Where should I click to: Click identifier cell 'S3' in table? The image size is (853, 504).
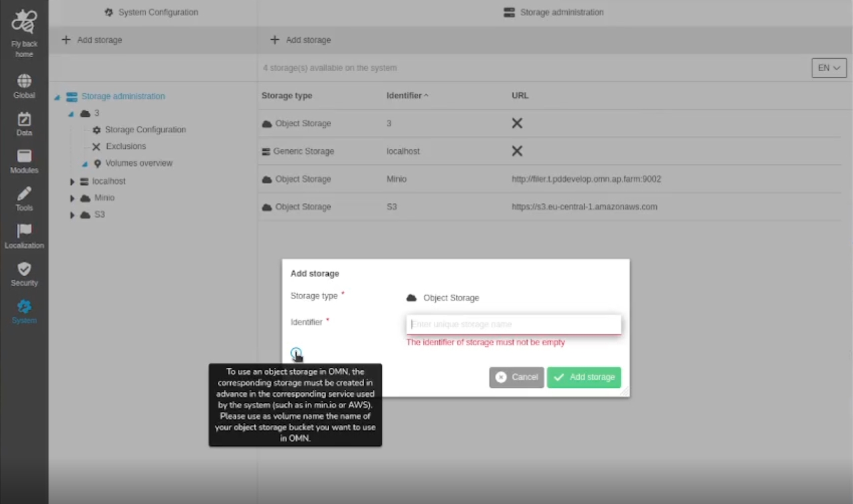[x=392, y=207]
